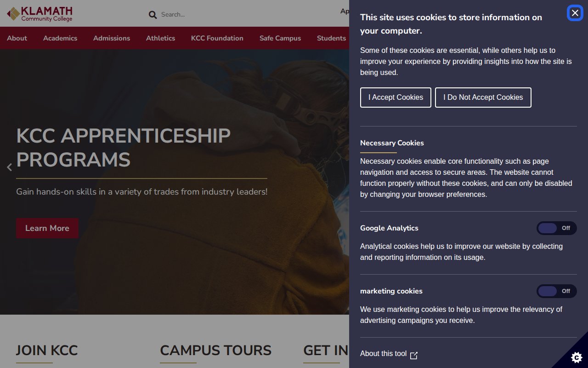Close the cookie settings panel
Viewport: 588px width, 368px height.
tap(575, 13)
